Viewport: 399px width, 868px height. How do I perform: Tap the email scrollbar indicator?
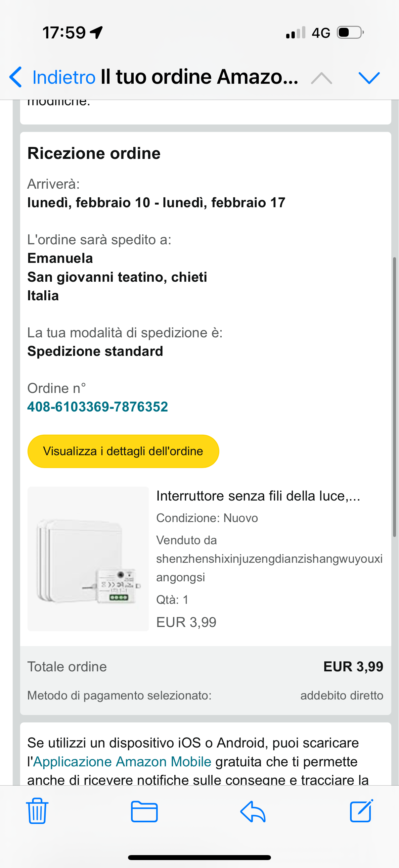pyautogui.click(x=394, y=397)
